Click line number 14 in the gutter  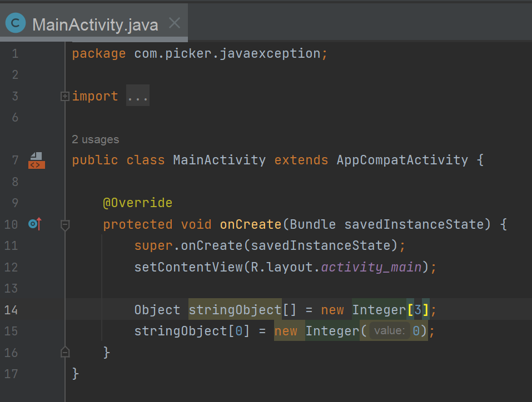pos(11,310)
